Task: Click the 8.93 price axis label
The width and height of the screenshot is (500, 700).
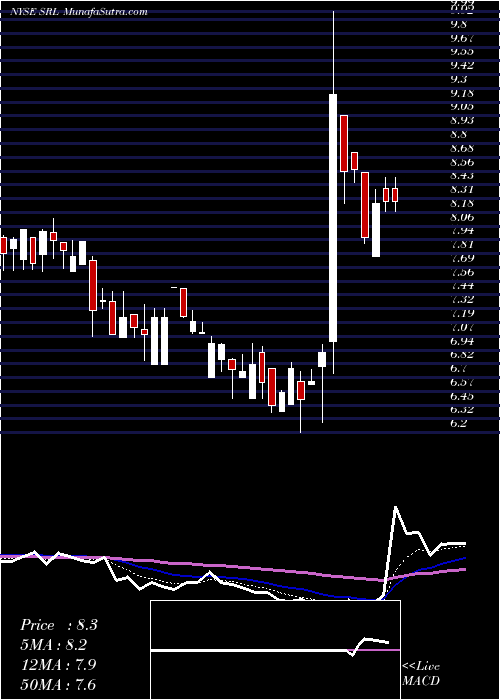Action: (462, 121)
